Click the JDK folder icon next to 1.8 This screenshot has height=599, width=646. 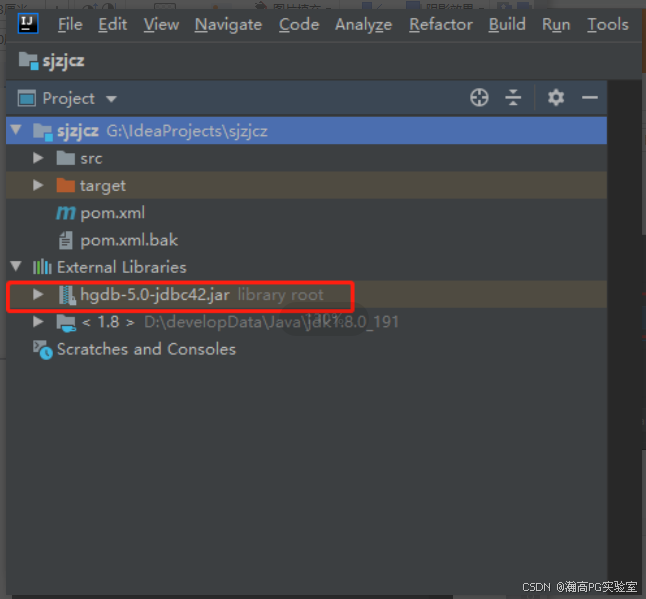[66, 323]
